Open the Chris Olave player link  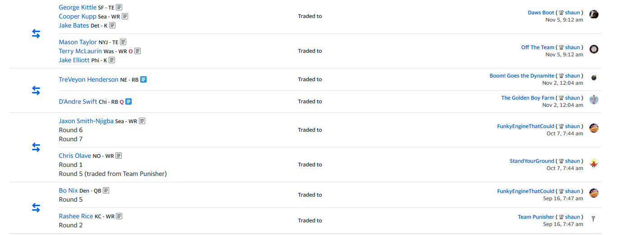[75, 156]
